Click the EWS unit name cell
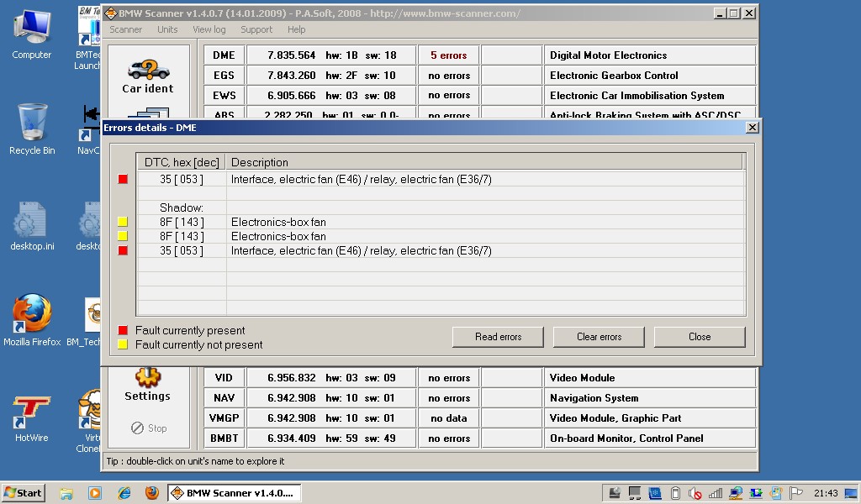Image resolution: width=861 pixels, height=504 pixels. (224, 96)
